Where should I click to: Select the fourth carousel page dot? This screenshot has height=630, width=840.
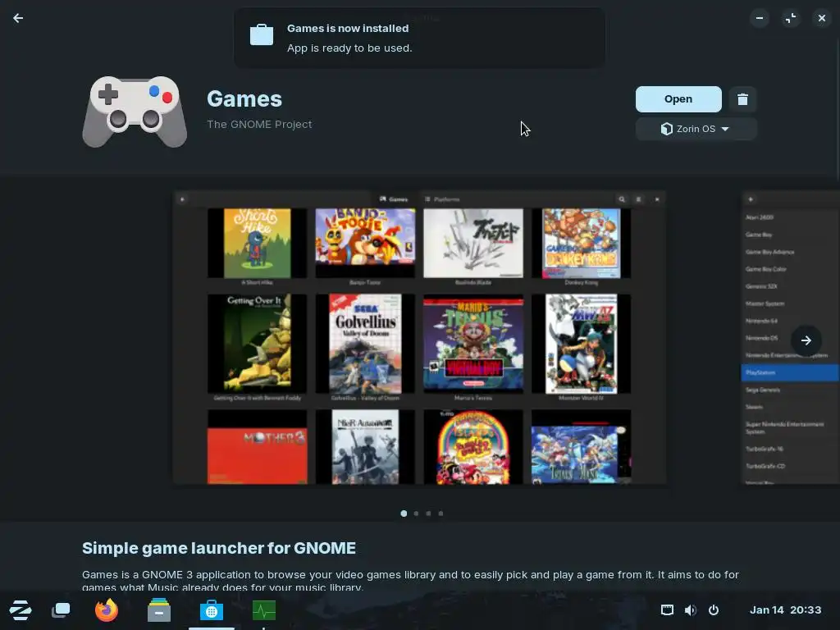click(441, 514)
